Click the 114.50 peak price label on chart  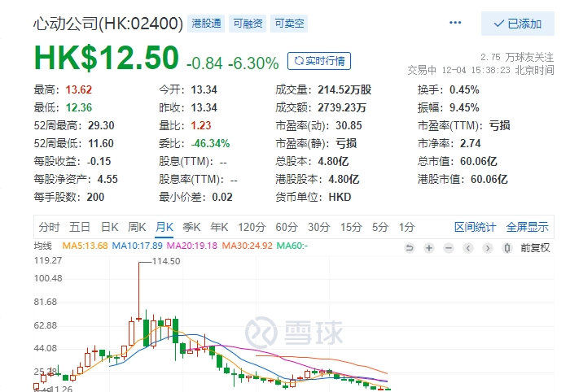coord(166,261)
